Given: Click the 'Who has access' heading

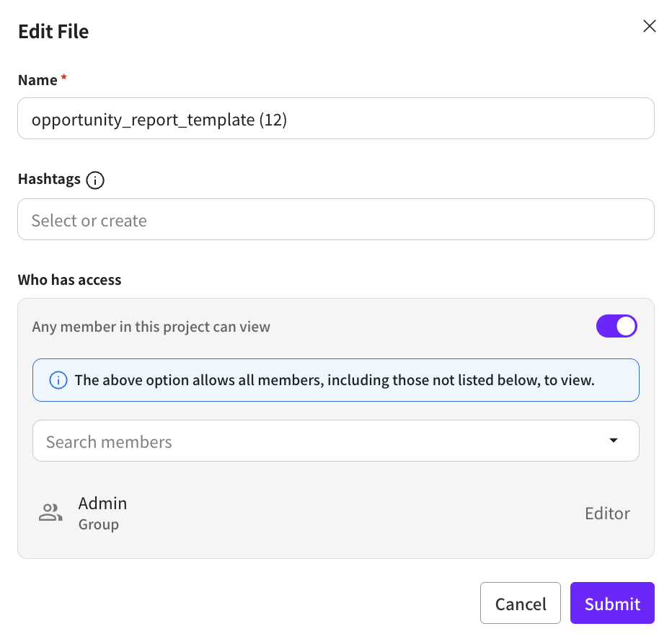Looking at the screenshot, I should pos(70,280).
